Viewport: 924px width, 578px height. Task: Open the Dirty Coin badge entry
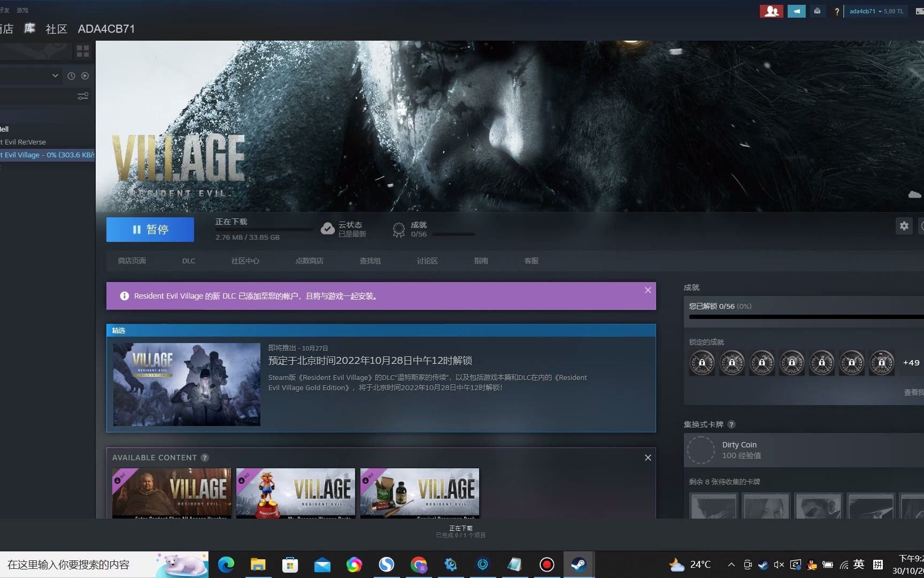(804, 450)
